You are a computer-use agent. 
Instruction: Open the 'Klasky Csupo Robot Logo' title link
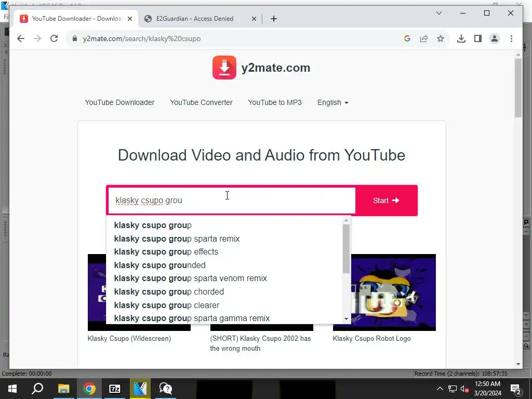pos(371,338)
